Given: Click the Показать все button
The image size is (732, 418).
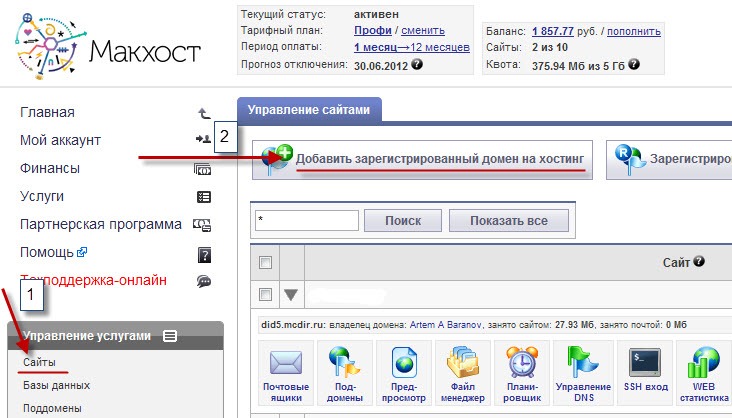Looking at the screenshot, I should tap(509, 220).
